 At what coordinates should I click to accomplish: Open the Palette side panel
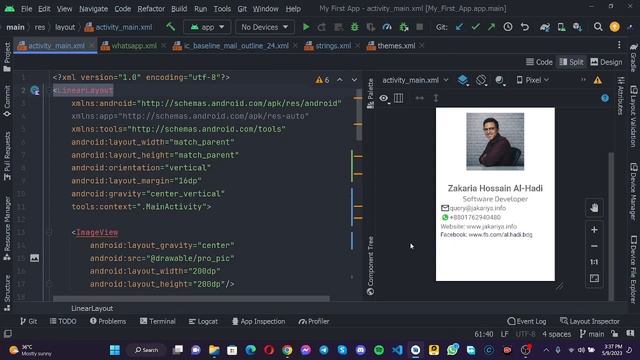(370, 93)
